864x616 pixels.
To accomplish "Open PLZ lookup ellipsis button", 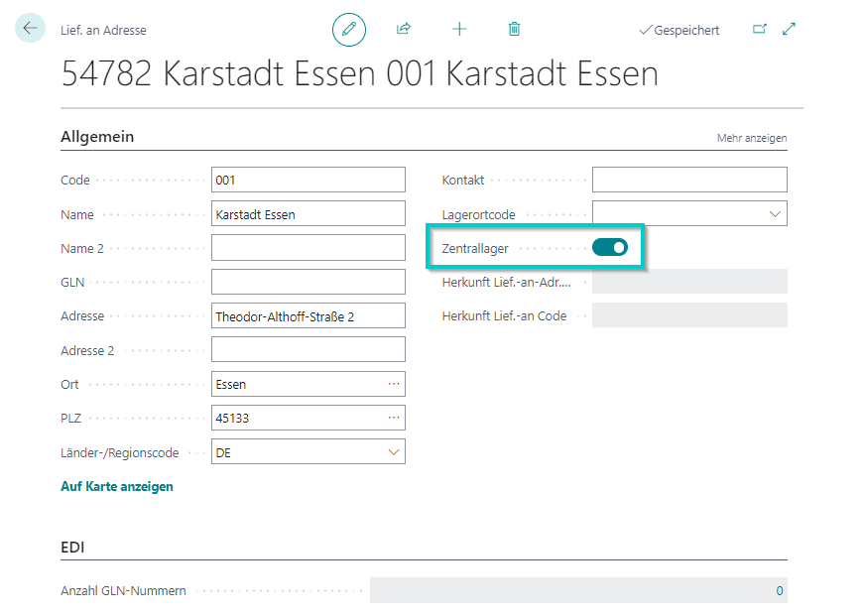I will (394, 418).
